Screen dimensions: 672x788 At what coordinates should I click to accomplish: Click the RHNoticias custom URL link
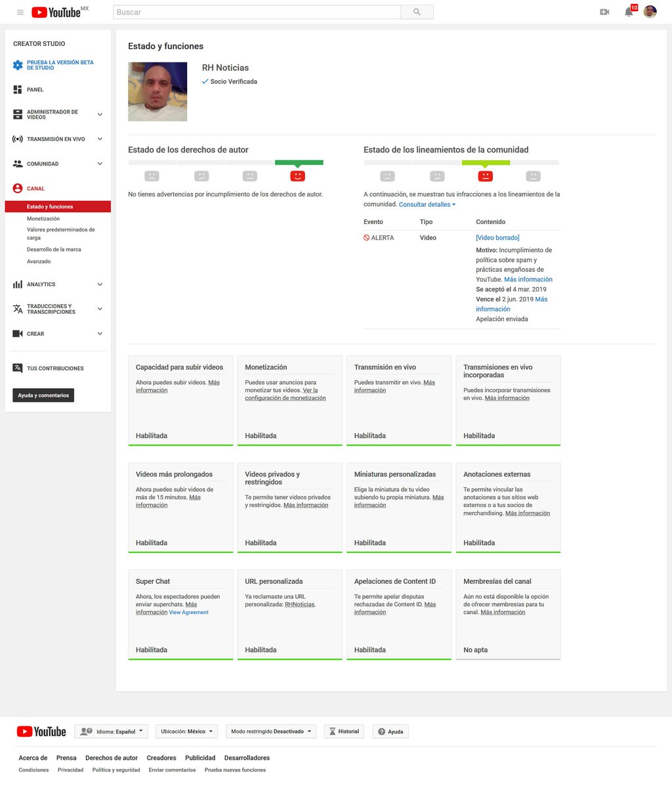coord(299,604)
